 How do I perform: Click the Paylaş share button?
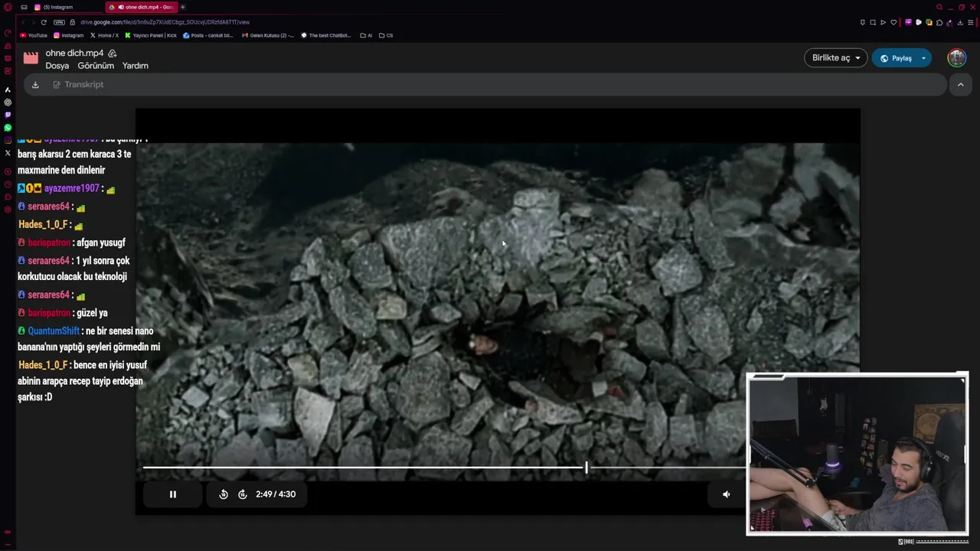896,58
